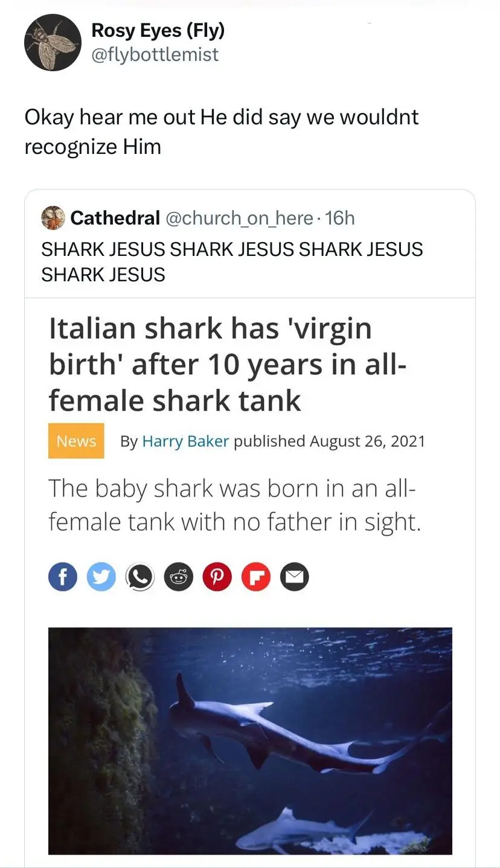Image resolution: width=500 pixels, height=868 pixels.
Task: View the shark tank photo
Action: click(x=250, y=741)
